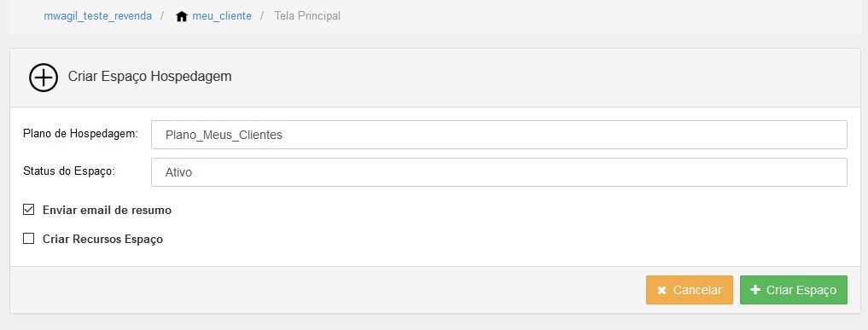868x330 pixels.
Task: Enable the Criar Recursos Espaço checkbox
Action: click(28, 239)
